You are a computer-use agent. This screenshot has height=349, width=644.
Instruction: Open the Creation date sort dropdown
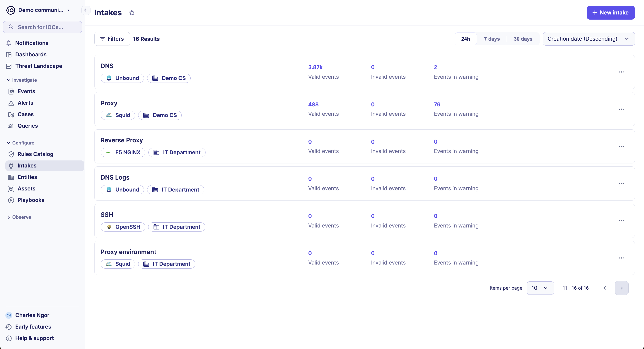588,39
